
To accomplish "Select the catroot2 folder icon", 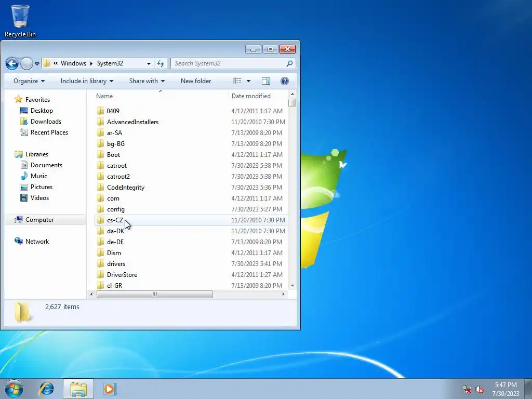I will 100,177.
